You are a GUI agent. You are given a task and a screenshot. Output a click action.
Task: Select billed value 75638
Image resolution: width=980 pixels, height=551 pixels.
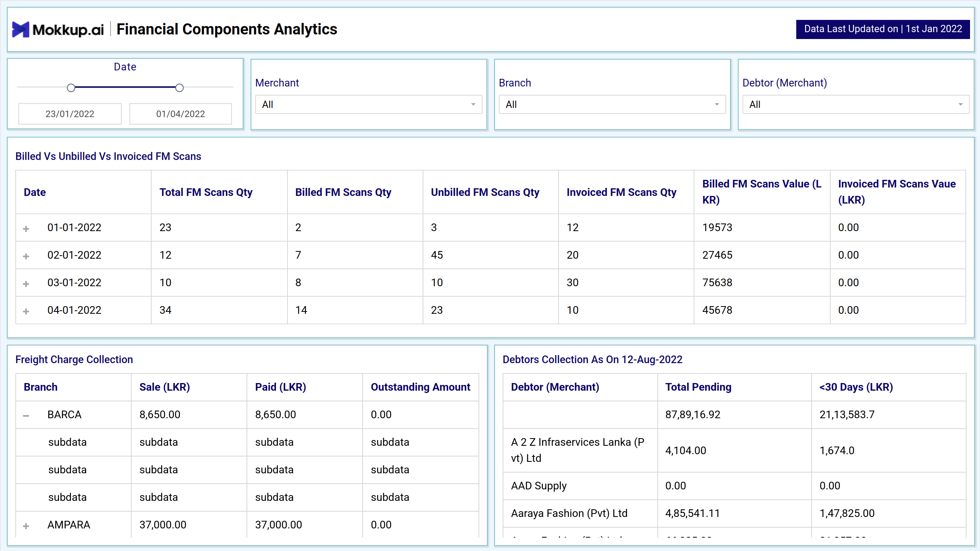coord(717,282)
